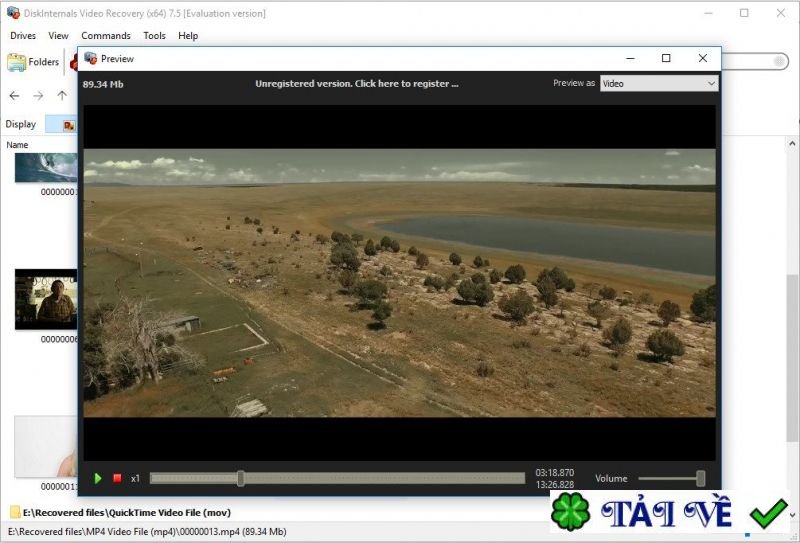Click the 89.34 Mb file size label
Viewport: 800px width, 543px height.
pos(103,84)
